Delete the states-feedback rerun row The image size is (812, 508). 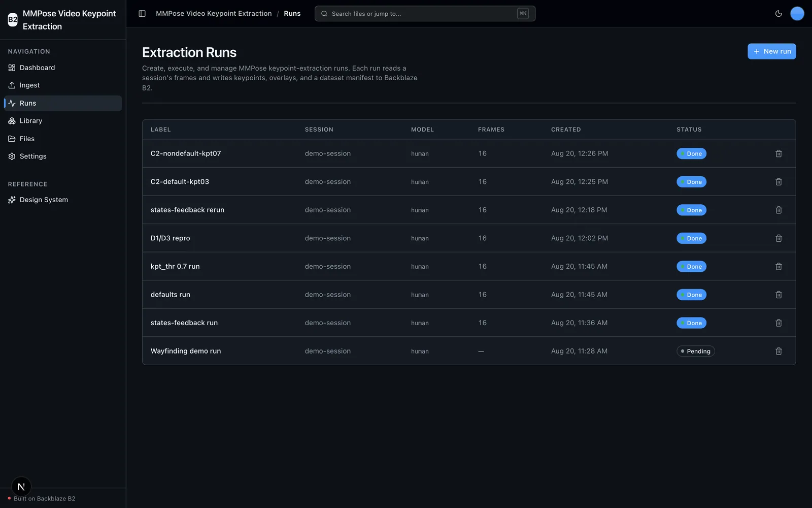pyautogui.click(x=779, y=210)
